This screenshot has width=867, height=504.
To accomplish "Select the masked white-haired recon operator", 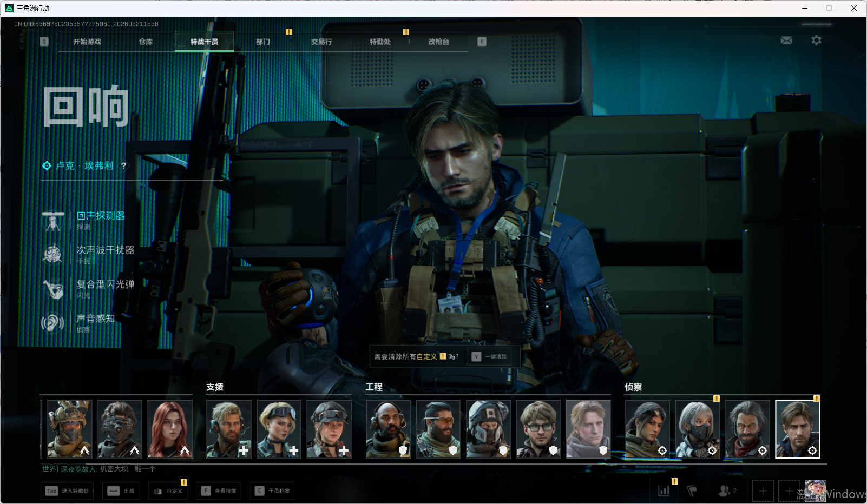I will pyautogui.click(x=698, y=429).
